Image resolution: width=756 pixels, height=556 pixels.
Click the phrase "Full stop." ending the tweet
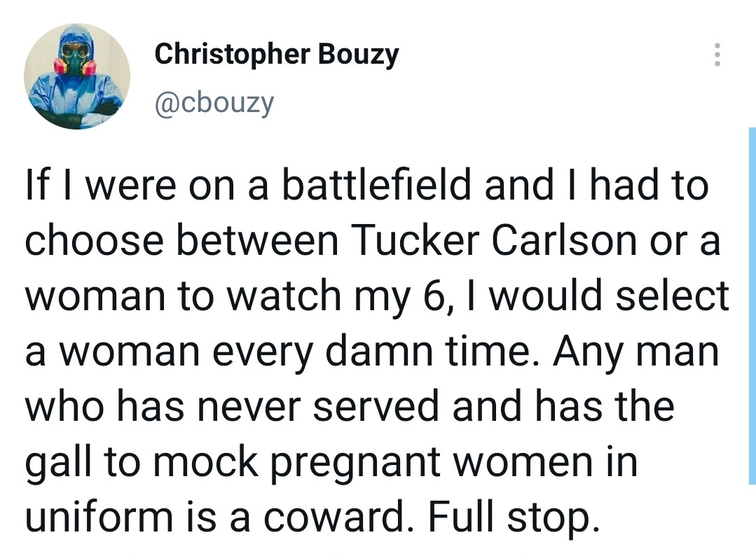514,517
